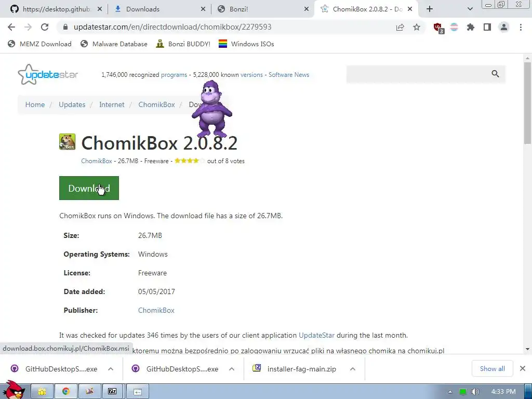The height and width of the screenshot is (399, 532).
Task: Open ChomikBox link under the title
Action: (x=96, y=161)
